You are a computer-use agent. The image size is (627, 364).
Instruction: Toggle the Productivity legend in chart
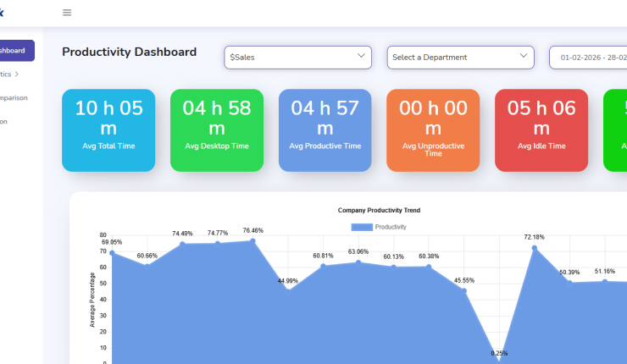pos(379,227)
